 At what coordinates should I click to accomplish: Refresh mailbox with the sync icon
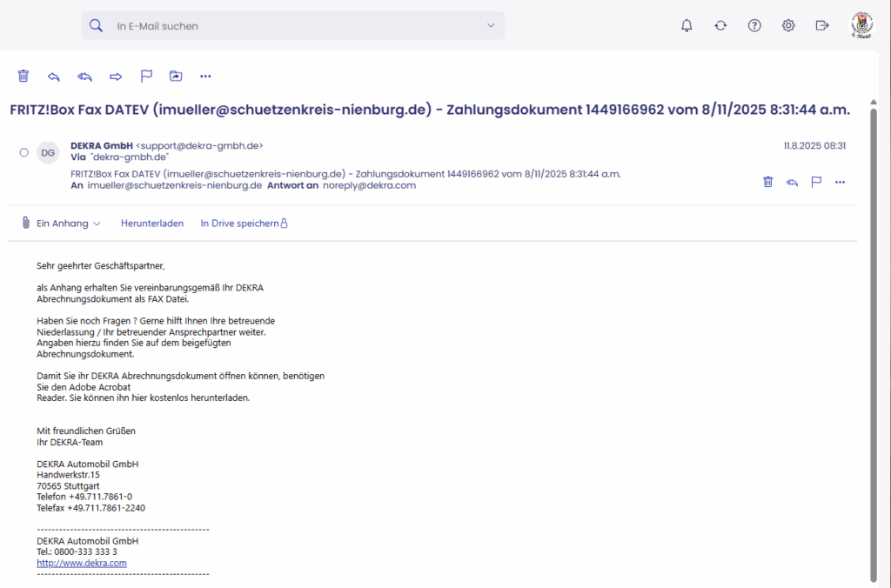(720, 25)
